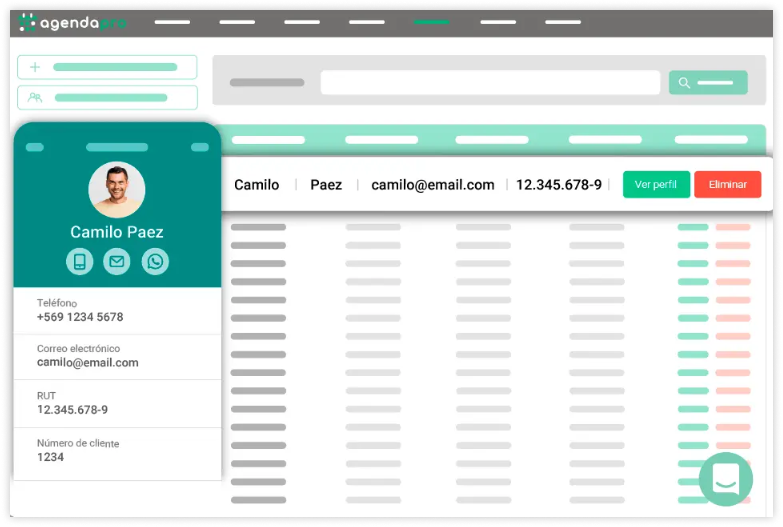Screen dimensions: 783x527
Task: Click the phone number +569 1234 5678
Action: click(80, 317)
